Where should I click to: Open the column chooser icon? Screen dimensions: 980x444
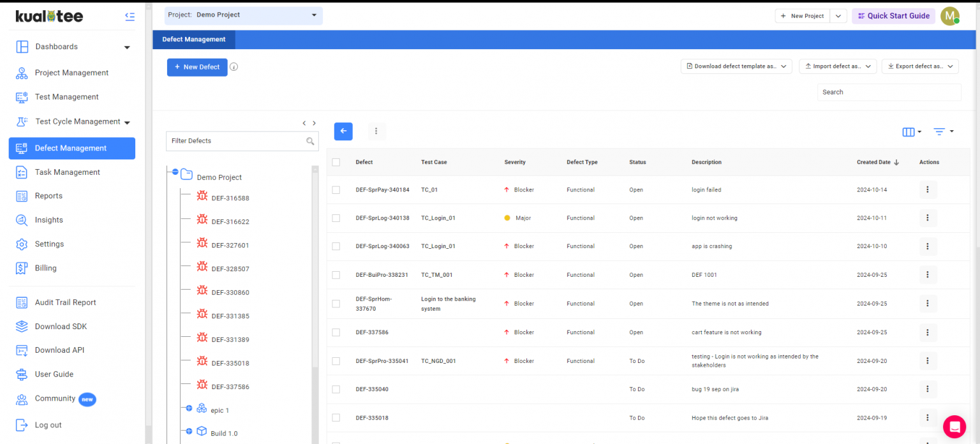tap(912, 131)
